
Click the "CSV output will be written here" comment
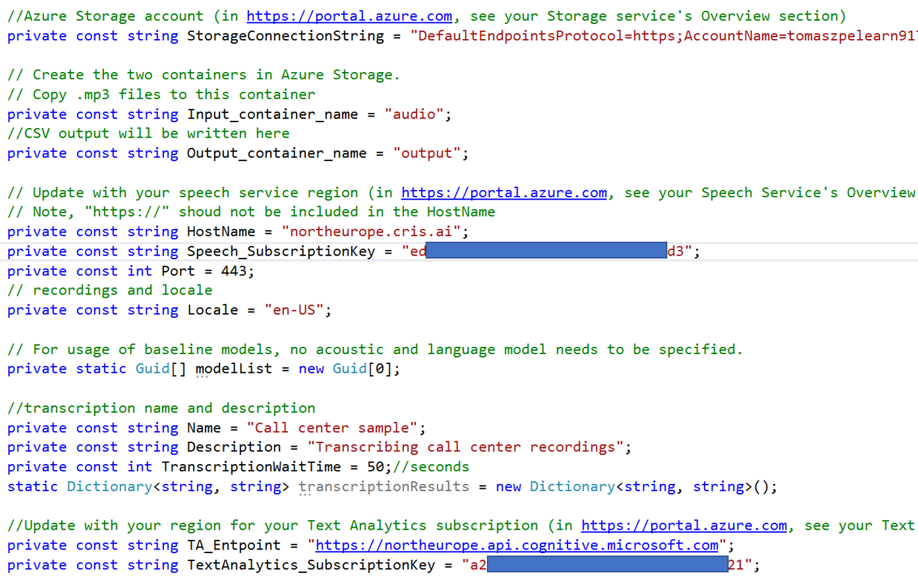148,133
